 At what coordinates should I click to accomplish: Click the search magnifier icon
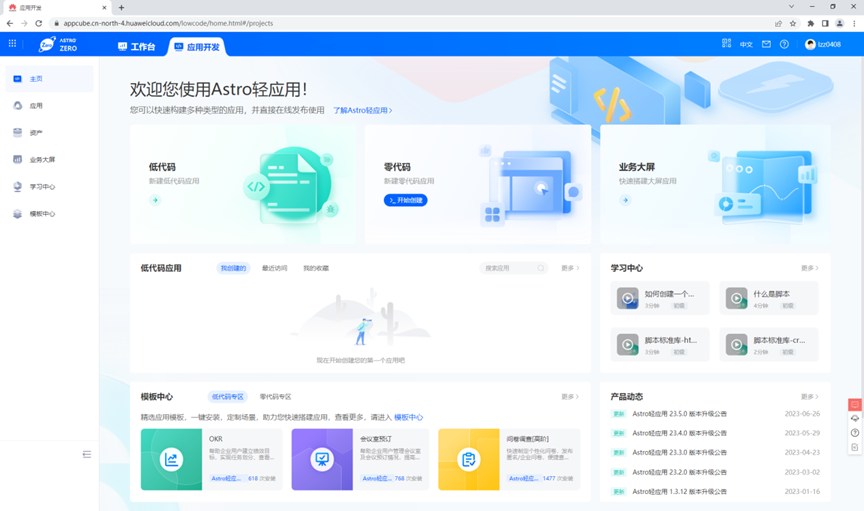[x=541, y=268]
